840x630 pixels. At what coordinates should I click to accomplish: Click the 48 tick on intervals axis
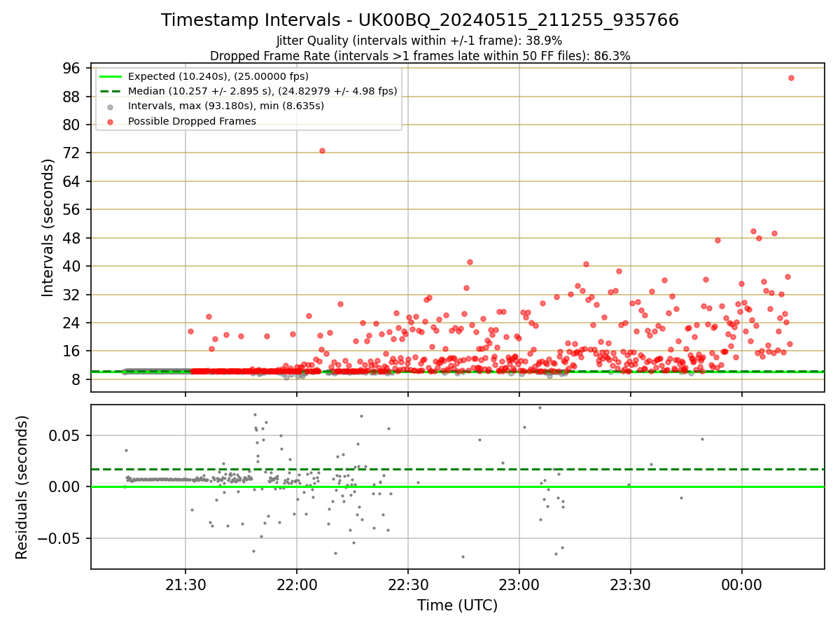tap(71, 238)
